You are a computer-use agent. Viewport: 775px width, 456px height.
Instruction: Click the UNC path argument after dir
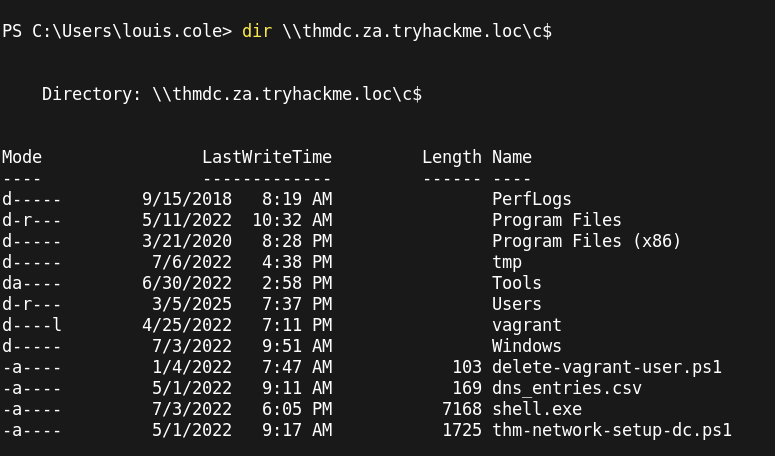coord(416,31)
